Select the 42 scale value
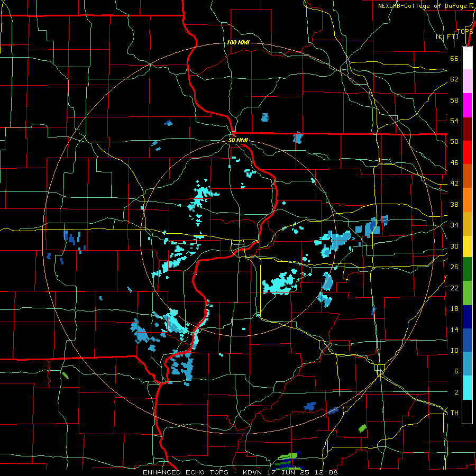The height and width of the screenshot is (476, 476). (x=454, y=184)
